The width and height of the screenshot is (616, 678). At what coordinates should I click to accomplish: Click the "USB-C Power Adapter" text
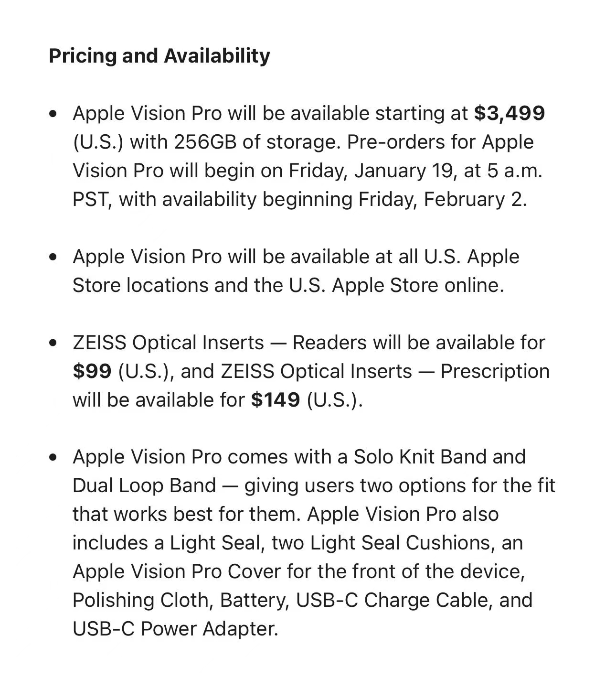pos(174,629)
